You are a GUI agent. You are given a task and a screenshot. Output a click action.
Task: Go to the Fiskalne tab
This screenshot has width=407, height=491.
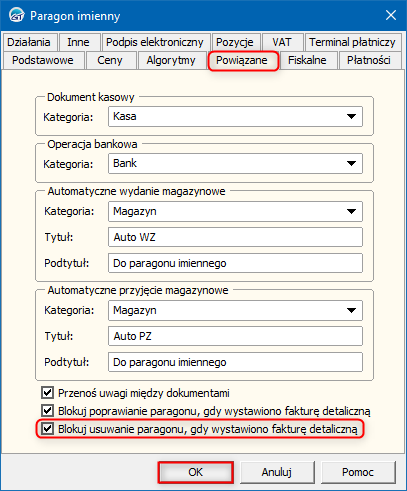coord(307,60)
